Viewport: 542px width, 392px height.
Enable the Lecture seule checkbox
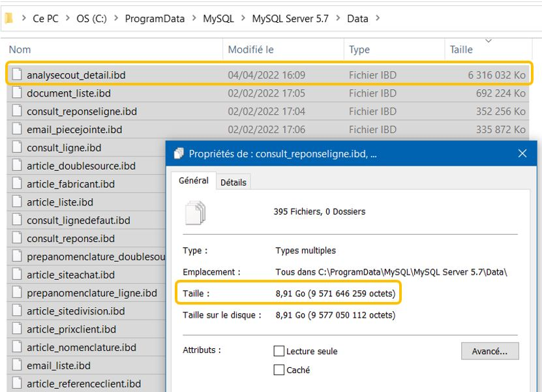click(x=280, y=352)
